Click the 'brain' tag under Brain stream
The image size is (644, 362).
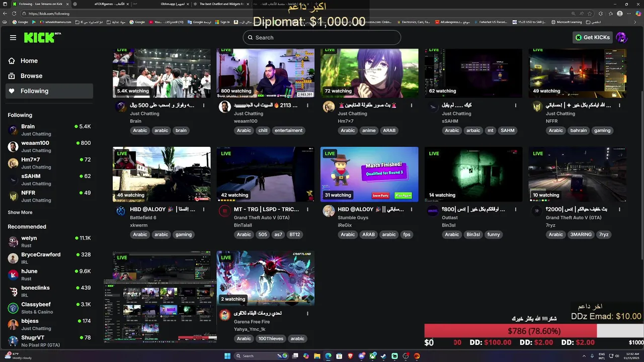[x=181, y=131]
